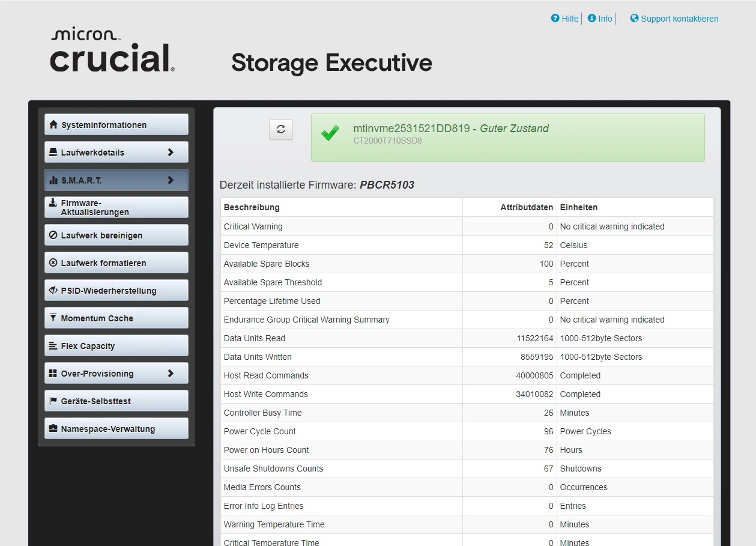Open the Geräte-Selbsttest sidebar item
This screenshot has width=756, height=546.
coord(116,401)
